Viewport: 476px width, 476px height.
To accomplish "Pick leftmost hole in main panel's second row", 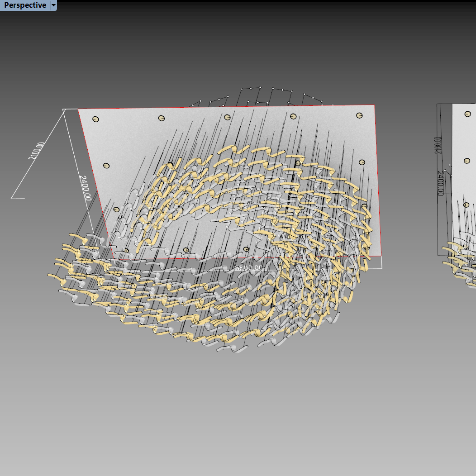I will [x=106, y=166].
